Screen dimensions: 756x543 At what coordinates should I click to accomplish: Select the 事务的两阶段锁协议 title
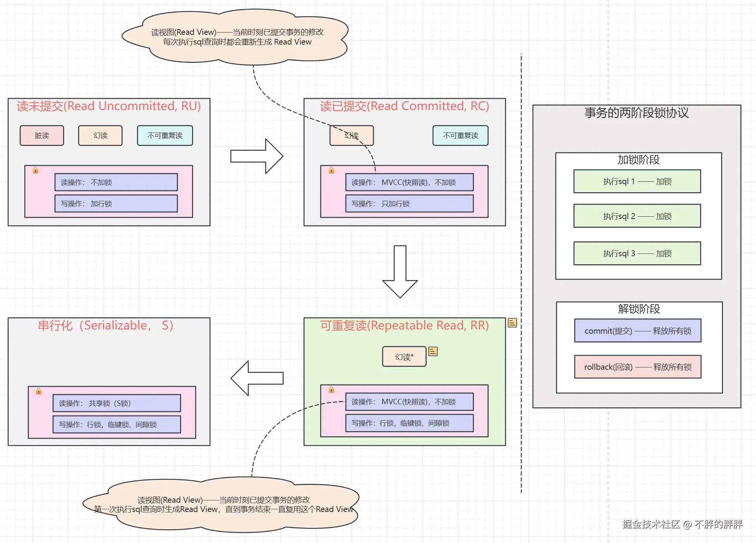click(636, 113)
